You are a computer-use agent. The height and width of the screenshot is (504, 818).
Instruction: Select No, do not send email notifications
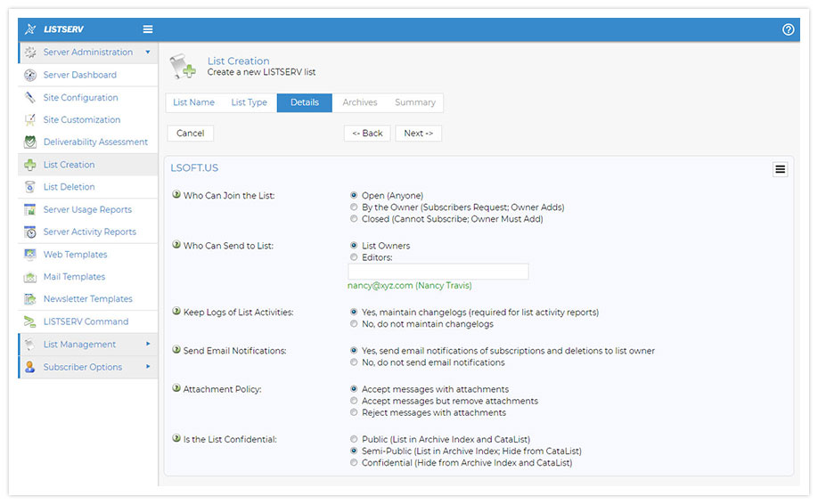354,362
